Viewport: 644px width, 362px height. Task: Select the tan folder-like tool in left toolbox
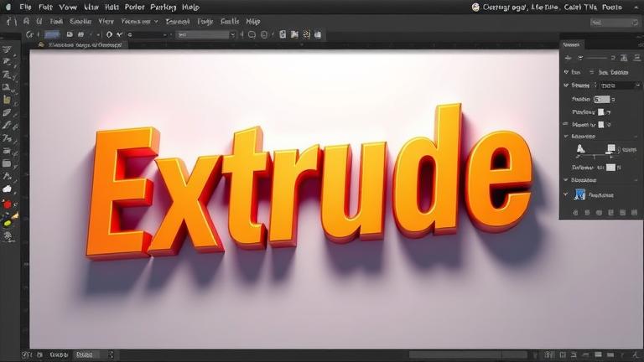(x=7, y=100)
